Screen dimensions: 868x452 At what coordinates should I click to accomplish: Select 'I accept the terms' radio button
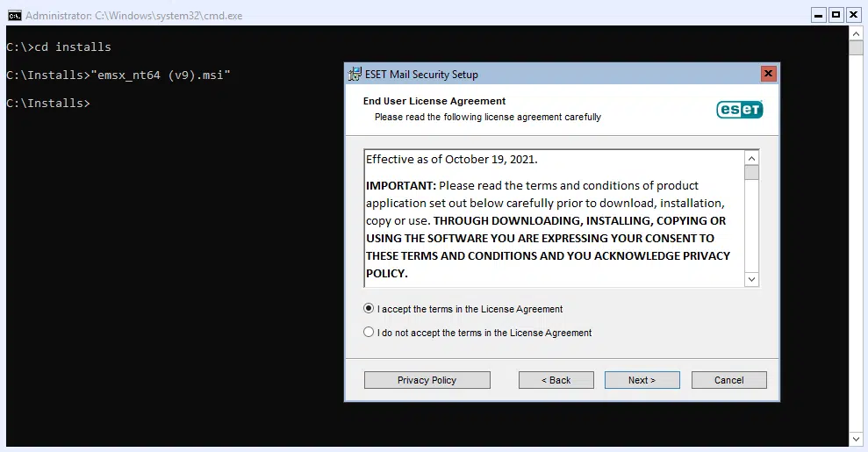click(x=369, y=309)
